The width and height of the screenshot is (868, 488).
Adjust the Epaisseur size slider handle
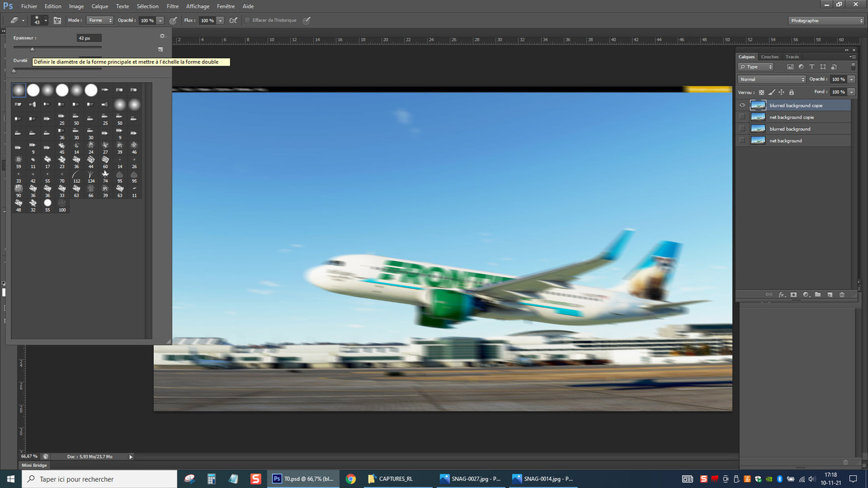point(32,49)
